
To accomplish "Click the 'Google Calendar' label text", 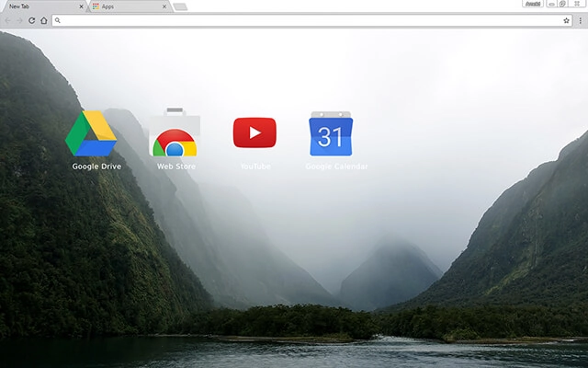I will tap(336, 167).
